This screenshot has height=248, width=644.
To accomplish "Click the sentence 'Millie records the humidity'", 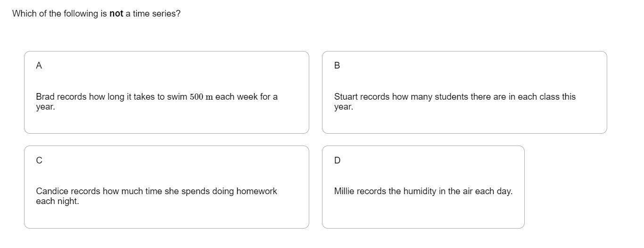I will (x=423, y=191).
